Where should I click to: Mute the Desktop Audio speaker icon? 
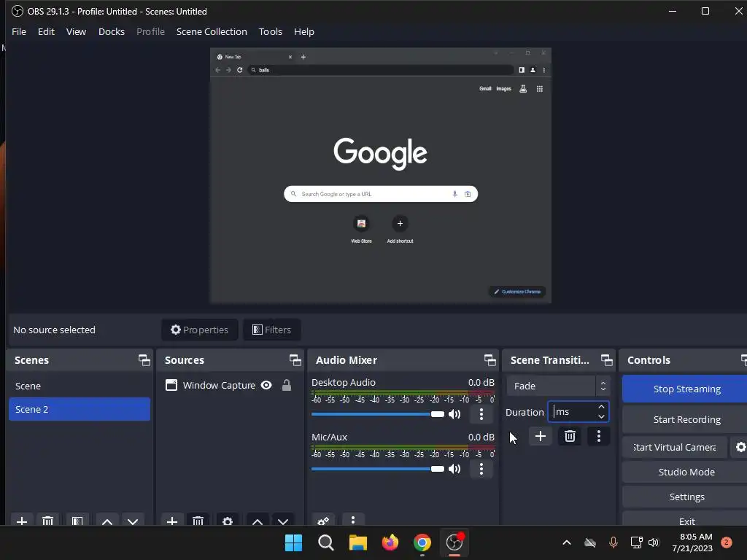click(454, 414)
